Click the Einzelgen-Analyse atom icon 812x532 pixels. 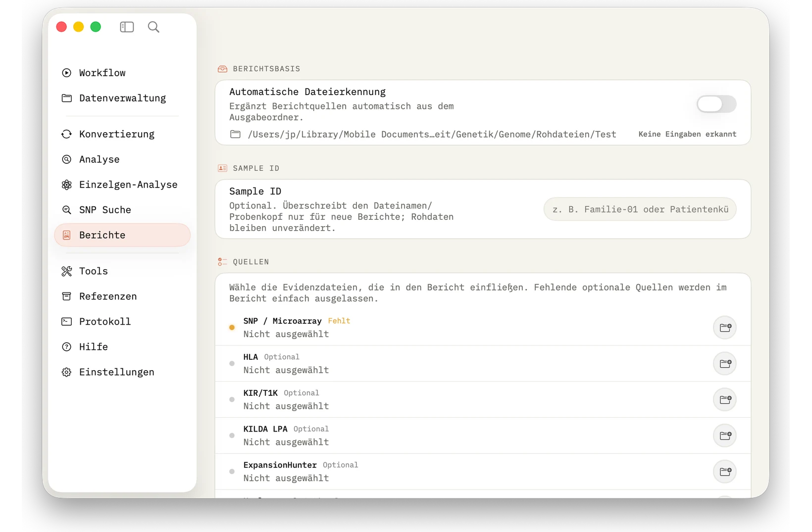(x=66, y=185)
